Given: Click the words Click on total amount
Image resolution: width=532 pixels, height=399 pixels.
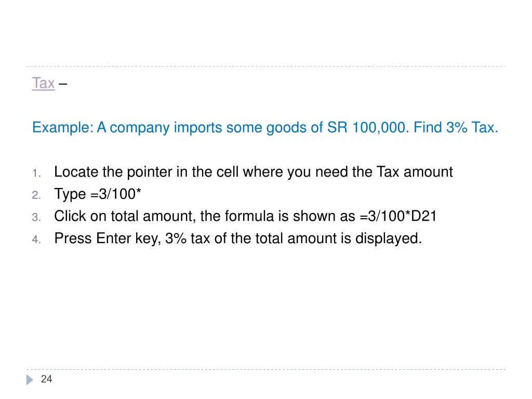Looking at the screenshot, I should click(x=125, y=217).
